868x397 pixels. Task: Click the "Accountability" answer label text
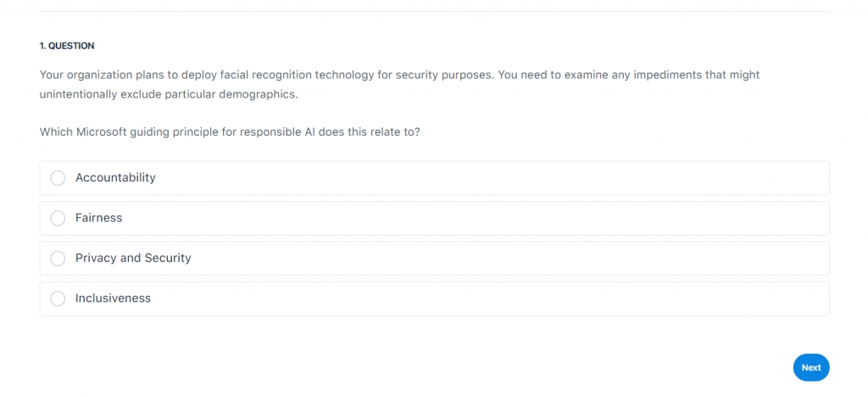click(115, 178)
